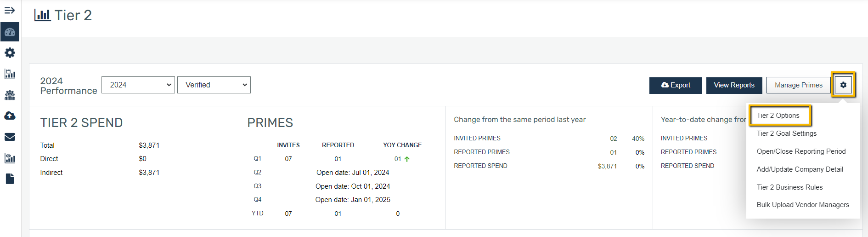Click the sidebar document file icon

[x=10, y=179]
